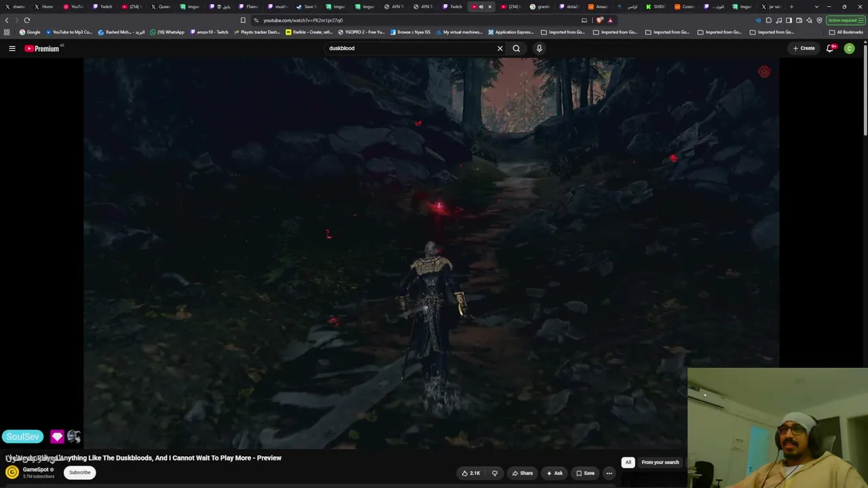Select the From your search chip
Screen dimensions: 868x488
click(660, 462)
